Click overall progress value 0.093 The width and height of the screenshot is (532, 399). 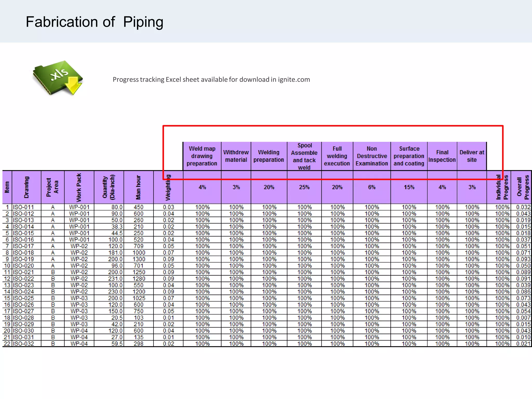pos(521,259)
